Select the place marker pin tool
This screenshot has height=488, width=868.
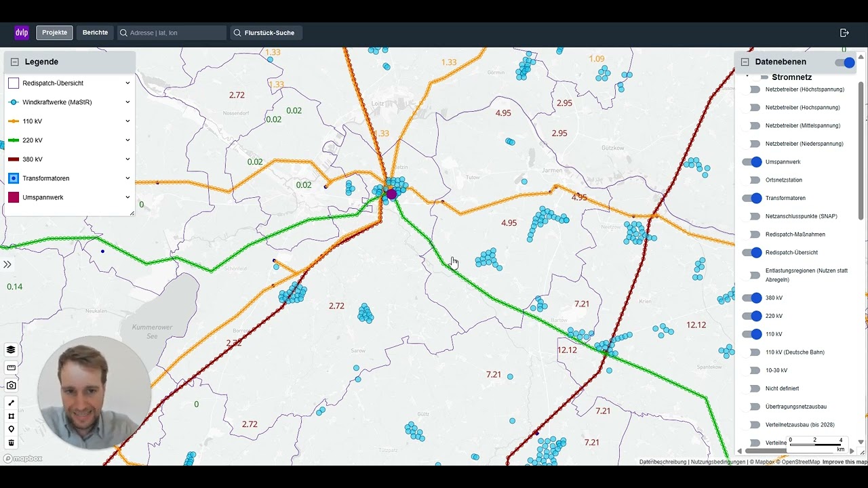[x=11, y=429]
